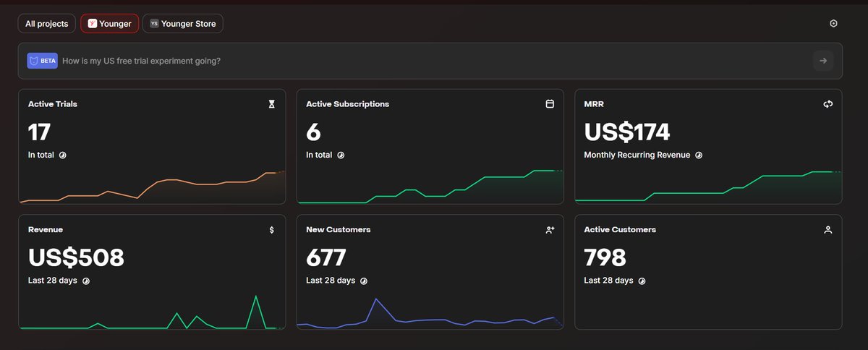The height and width of the screenshot is (350, 868).
Task: Click the New Customers card title
Action: pyautogui.click(x=339, y=230)
